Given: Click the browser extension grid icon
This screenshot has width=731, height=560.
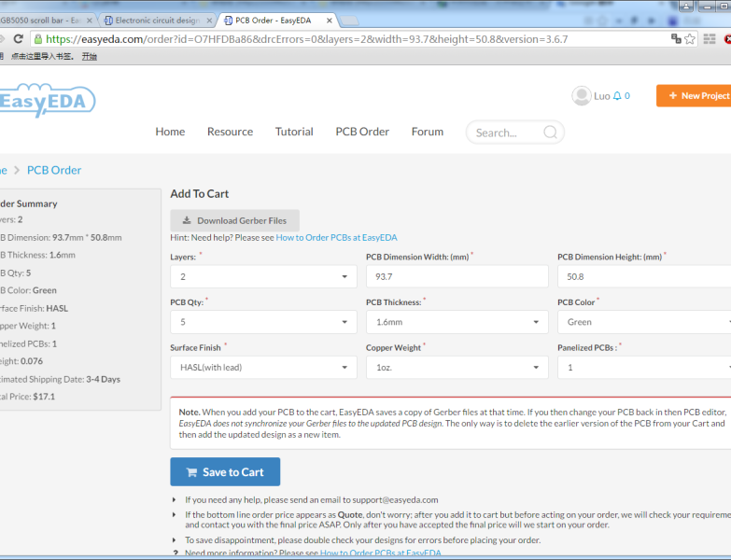Looking at the screenshot, I should pyautogui.click(x=710, y=39).
